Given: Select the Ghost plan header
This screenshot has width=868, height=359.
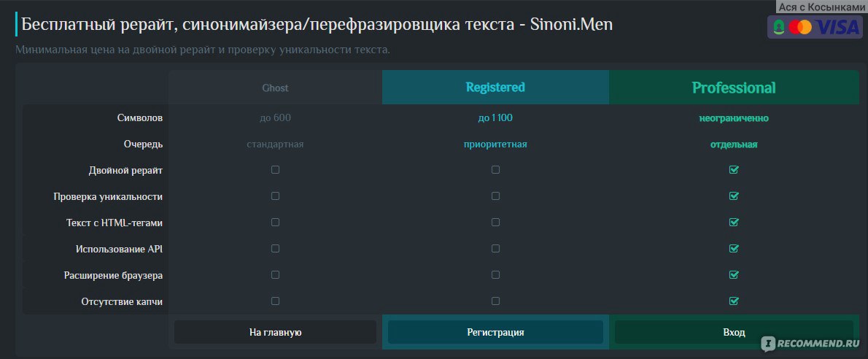Looking at the screenshot, I should [x=275, y=88].
